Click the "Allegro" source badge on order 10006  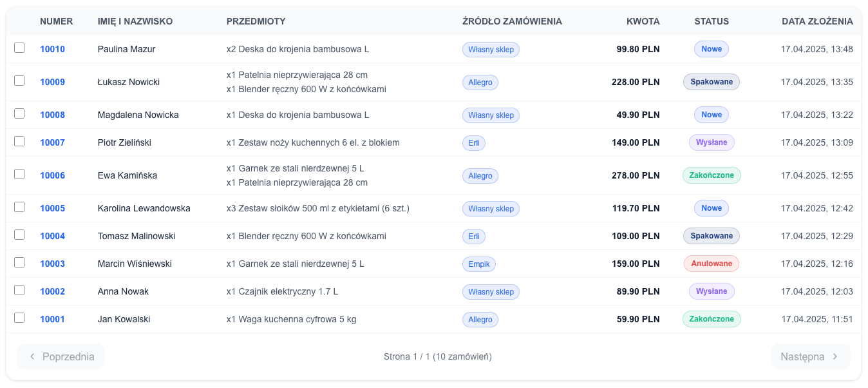480,175
